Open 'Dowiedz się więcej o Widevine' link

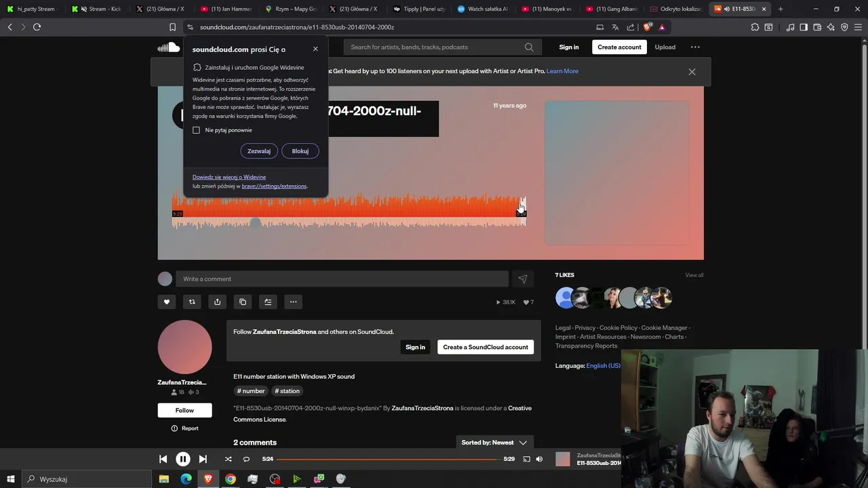coord(229,177)
